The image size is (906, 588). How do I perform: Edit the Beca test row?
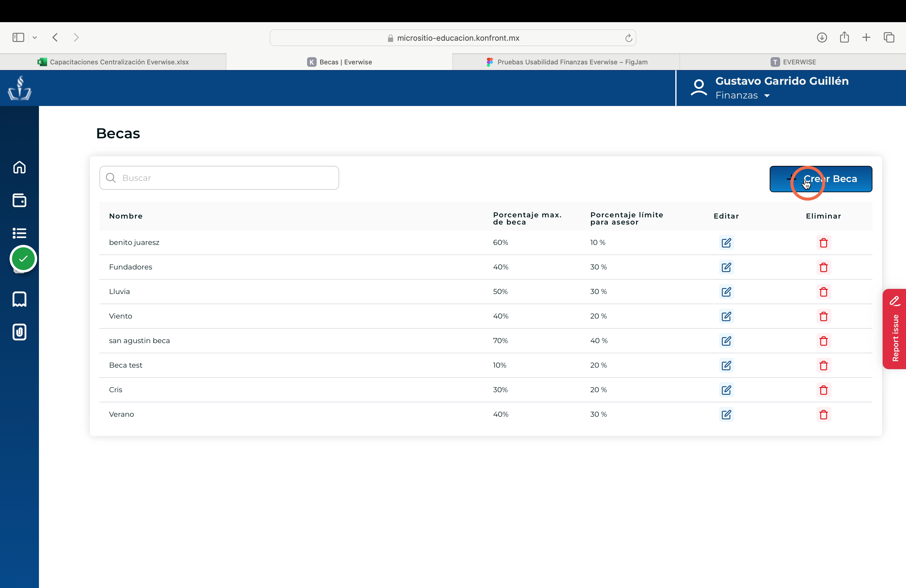tap(726, 366)
